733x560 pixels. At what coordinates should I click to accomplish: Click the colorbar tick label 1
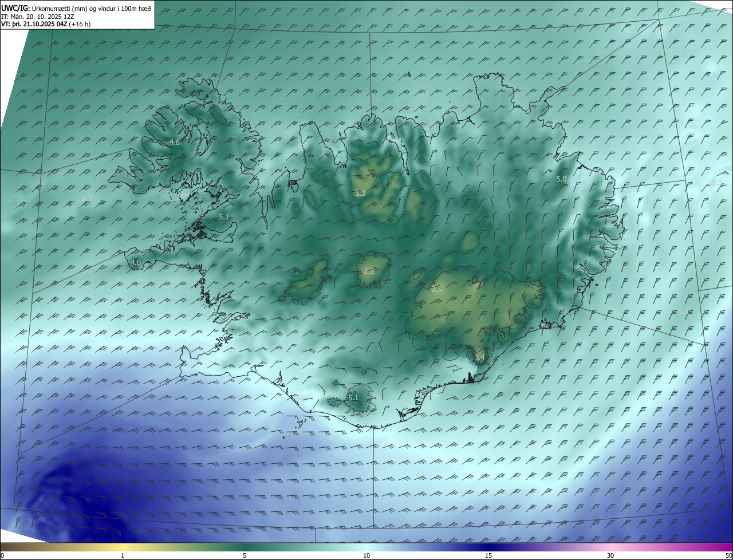tap(123, 555)
